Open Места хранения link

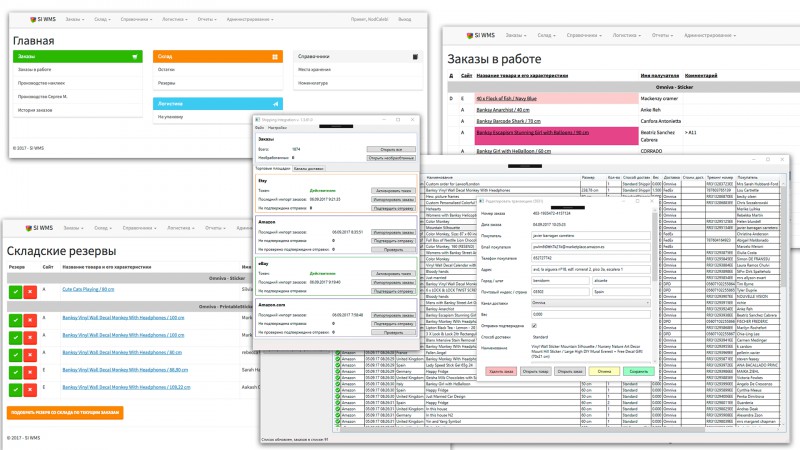(x=314, y=69)
